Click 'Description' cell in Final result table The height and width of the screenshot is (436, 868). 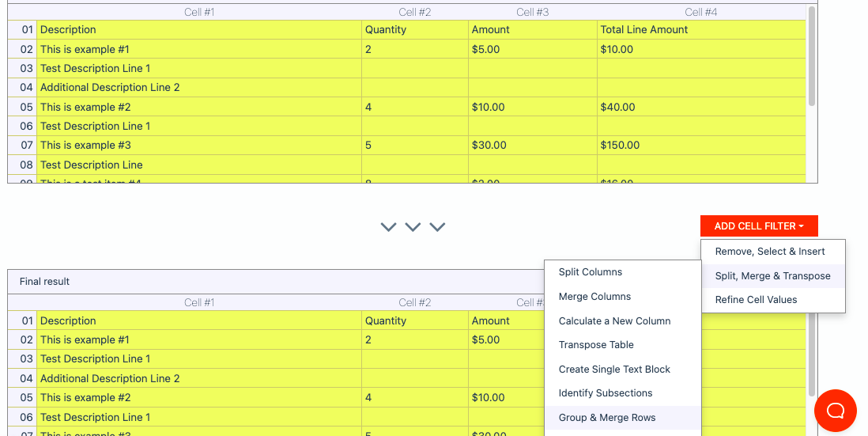(198, 320)
